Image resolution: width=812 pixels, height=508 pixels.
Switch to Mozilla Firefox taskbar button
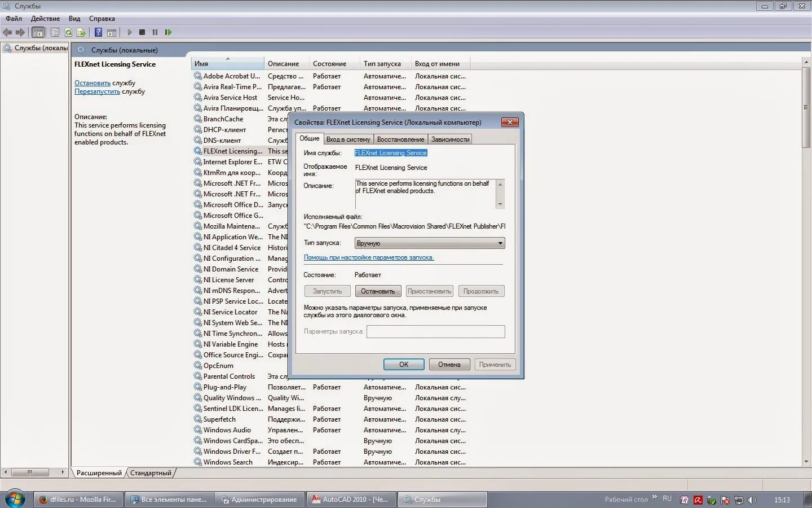[x=78, y=500]
